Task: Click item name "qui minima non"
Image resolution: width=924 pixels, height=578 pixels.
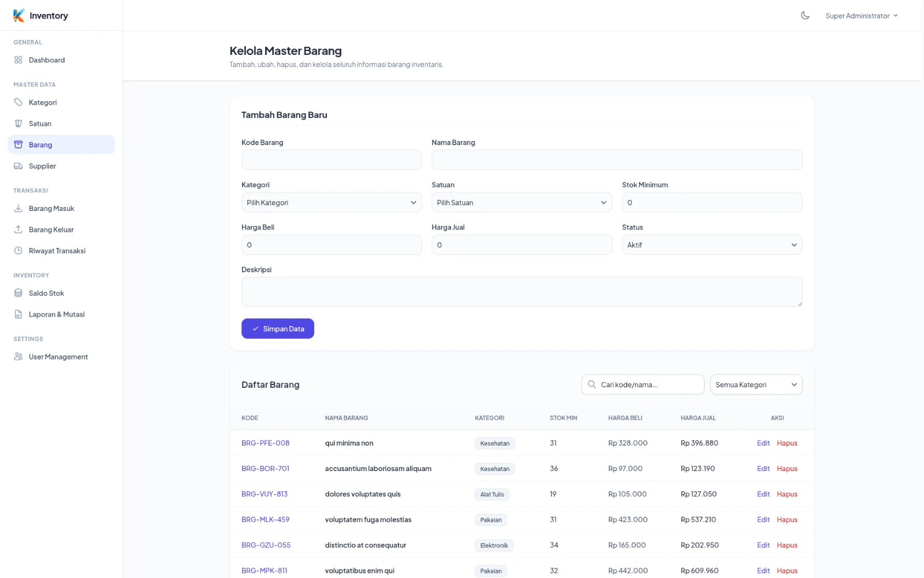Action: pyautogui.click(x=349, y=443)
